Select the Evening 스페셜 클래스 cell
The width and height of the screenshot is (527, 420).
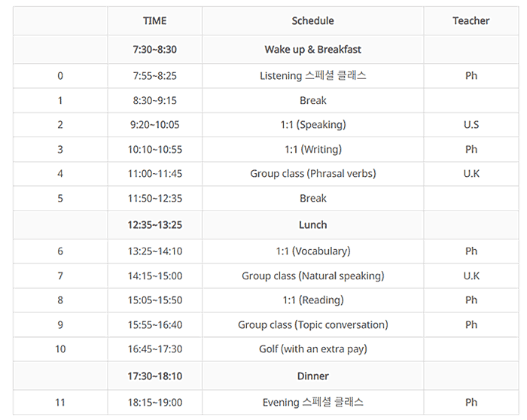point(312,403)
